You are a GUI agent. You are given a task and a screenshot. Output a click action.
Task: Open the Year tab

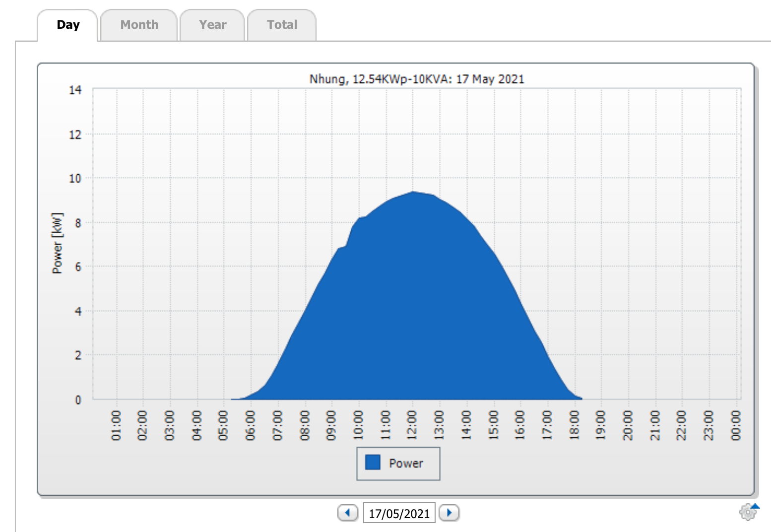coord(212,25)
